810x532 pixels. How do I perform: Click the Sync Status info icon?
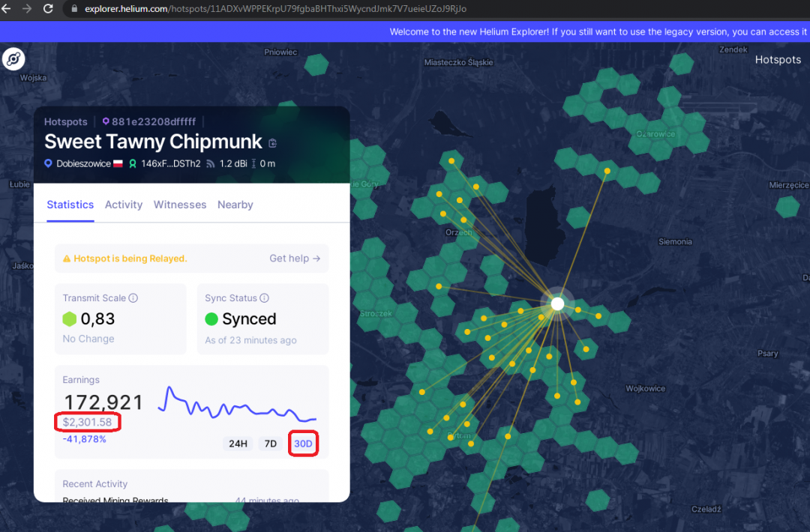click(x=264, y=298)
